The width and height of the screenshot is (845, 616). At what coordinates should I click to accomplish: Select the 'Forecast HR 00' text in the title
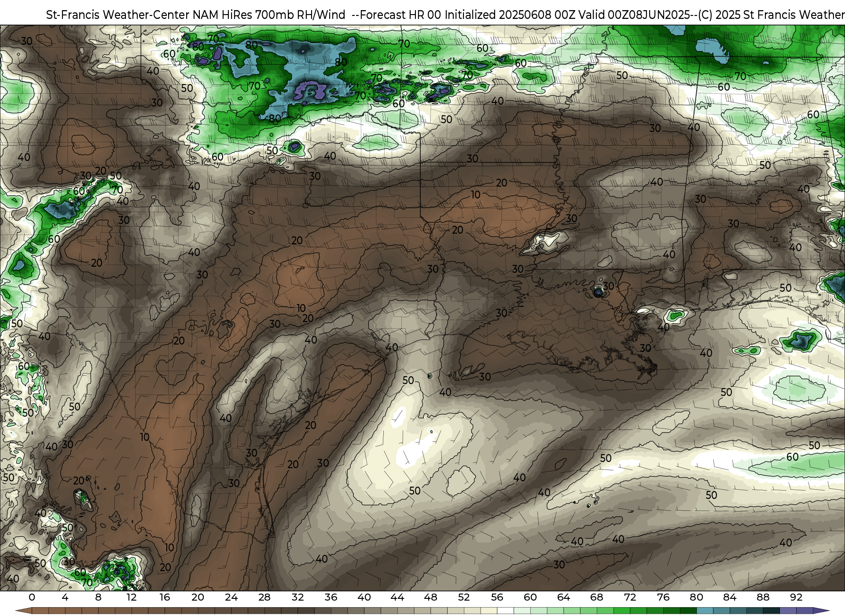tap(400, 15)
